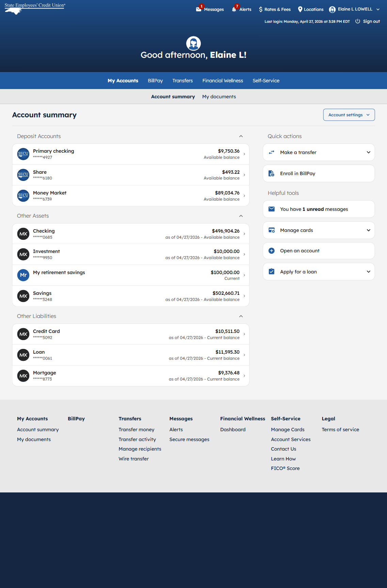Click Transfer money in footer
Image resolution: width=387 pixels, height=588 pixels.
[x=136, y=430]
